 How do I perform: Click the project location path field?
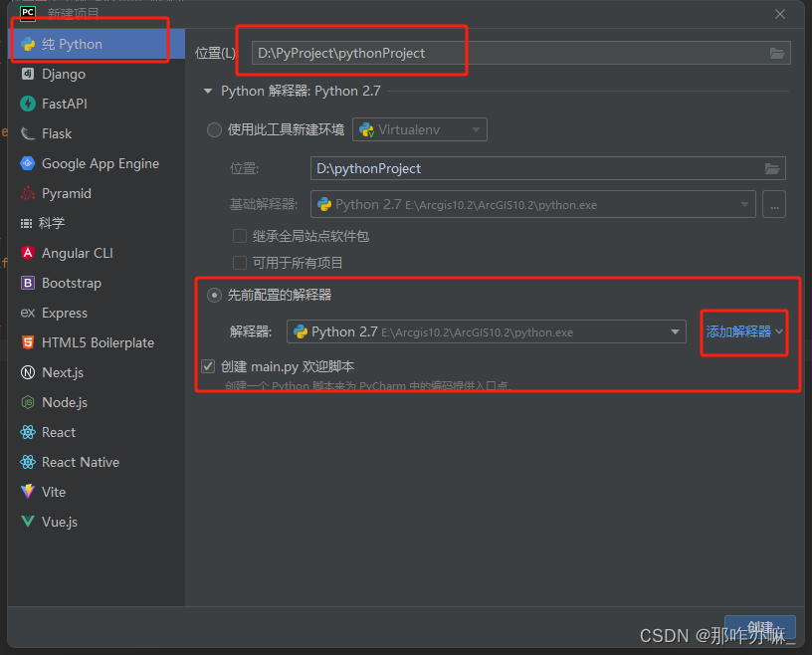point(521,53)
